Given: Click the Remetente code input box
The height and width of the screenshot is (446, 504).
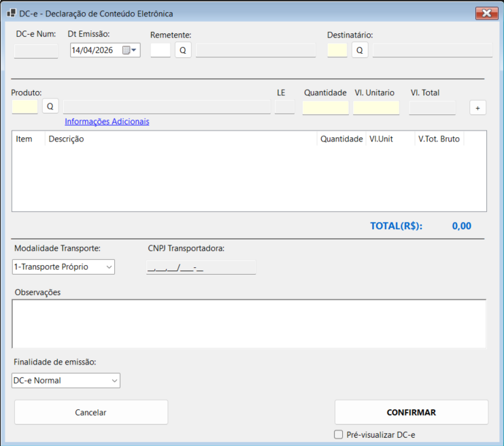Looking at the screenshot, I should (x=161, y=50).
